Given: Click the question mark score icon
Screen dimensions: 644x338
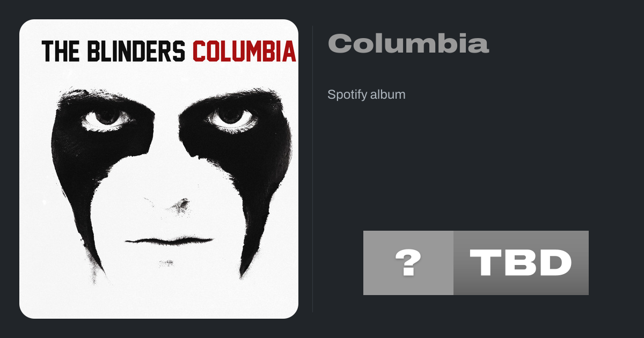Looking at the screenshot, I should click(x=408, y=263).
